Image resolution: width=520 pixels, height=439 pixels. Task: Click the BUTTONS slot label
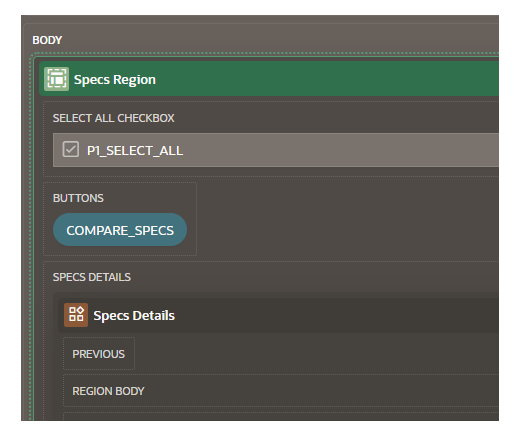pyautogui.click(x=78, y=198)
